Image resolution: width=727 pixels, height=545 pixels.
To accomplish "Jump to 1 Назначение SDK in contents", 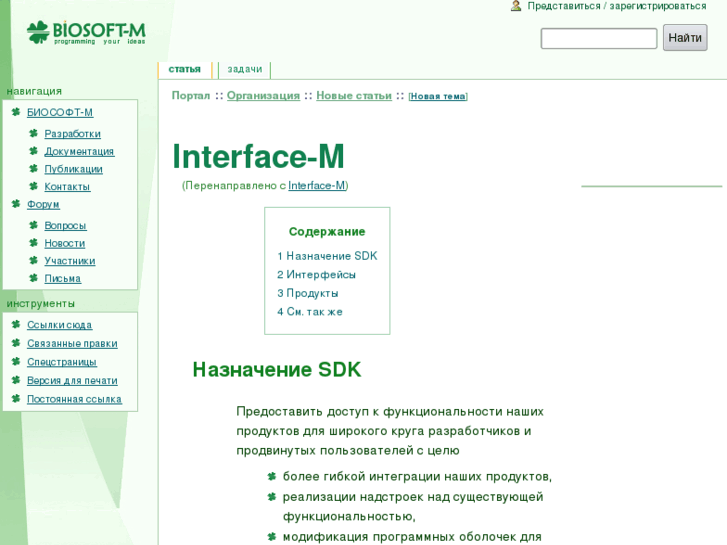I will (327, 256).
